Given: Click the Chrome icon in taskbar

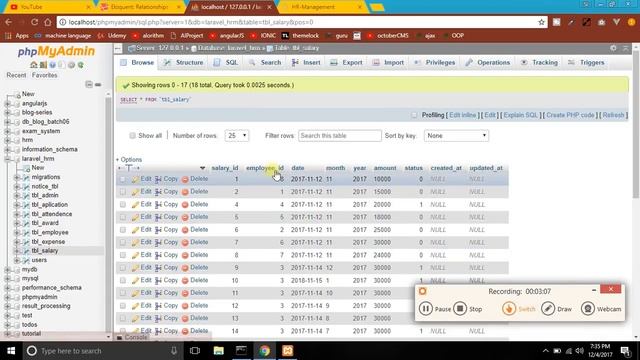Looking at the screenshot, I should coord(264,351).
